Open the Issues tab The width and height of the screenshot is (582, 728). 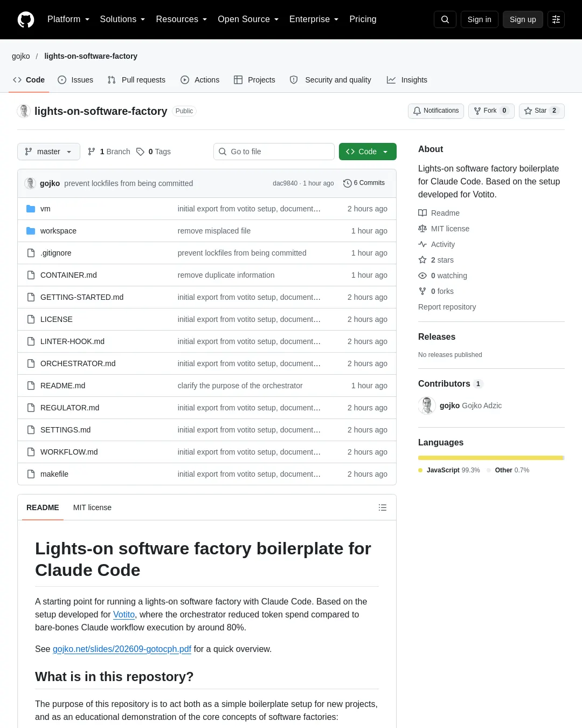75,80
